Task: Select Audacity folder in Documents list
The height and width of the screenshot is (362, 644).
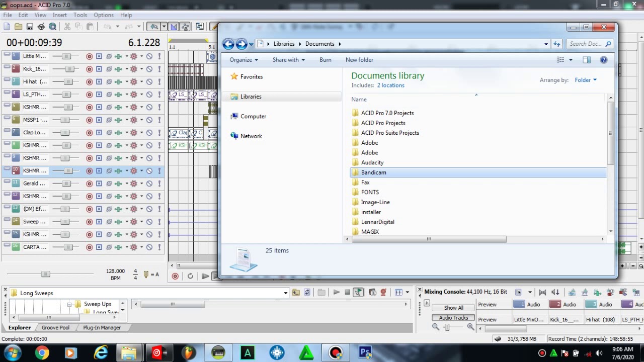Action: coord(372,162)
